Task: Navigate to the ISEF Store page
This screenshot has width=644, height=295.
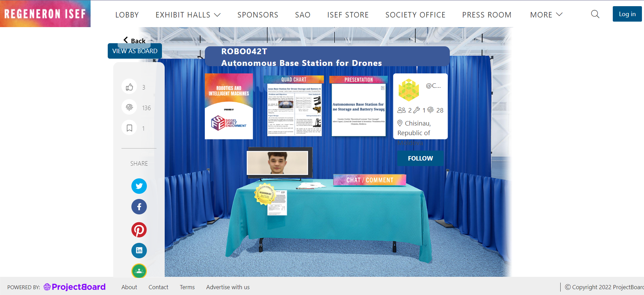Action: click(x=348, y=15)
